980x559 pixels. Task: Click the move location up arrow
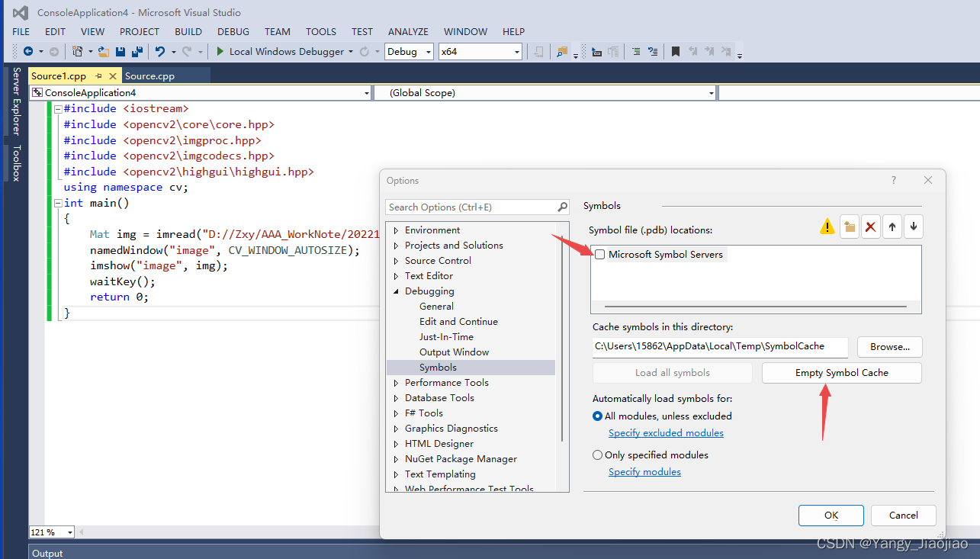[x=892, y=226]
